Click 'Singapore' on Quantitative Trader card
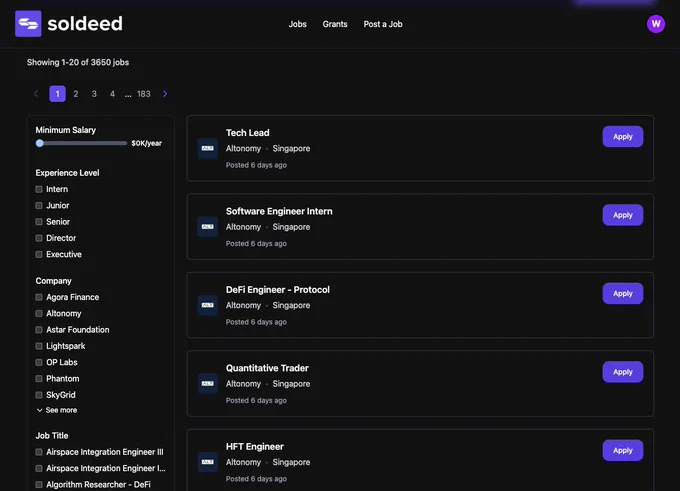This screenshot has height=491, width=680. 291,384
